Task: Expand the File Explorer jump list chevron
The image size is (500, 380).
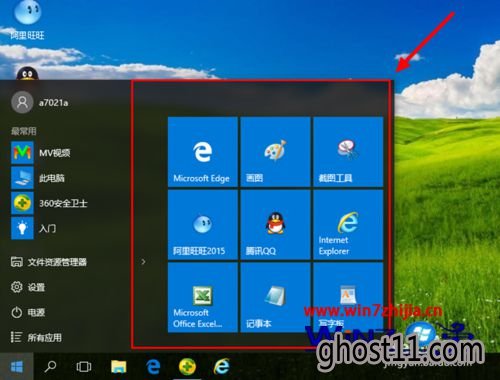Action: click(x=143, y=262)
